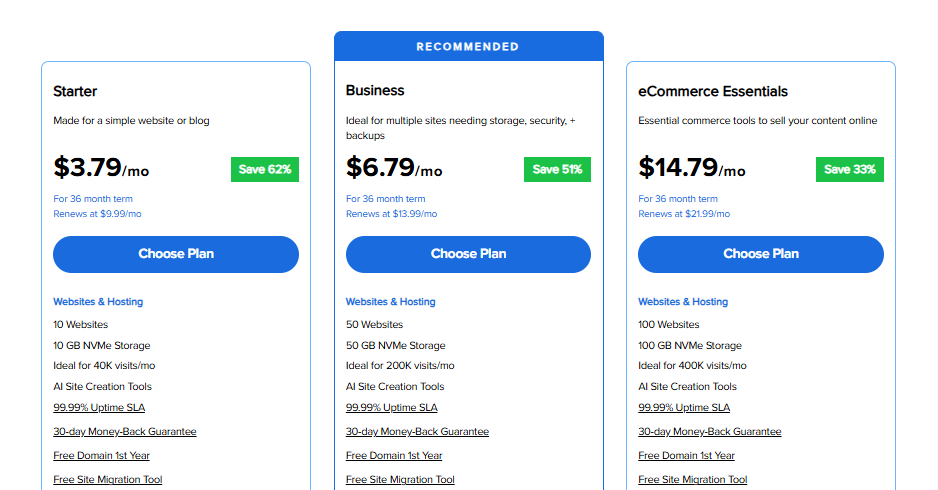The image size is (938, 490).
Task: Open Free Domain 1st Year in Starter
Action: [x=101, y=456]
